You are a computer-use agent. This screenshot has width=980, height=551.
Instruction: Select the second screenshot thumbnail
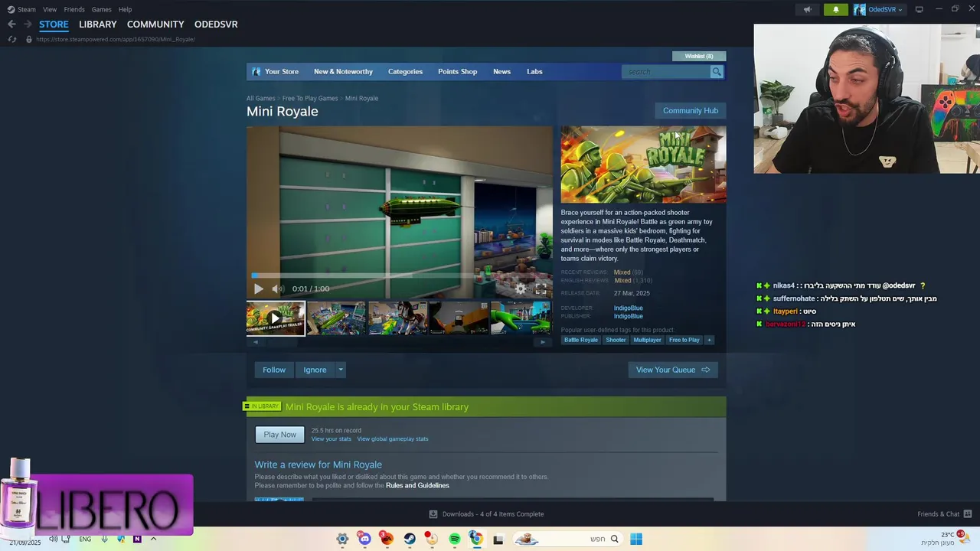[x=337, y=318]
